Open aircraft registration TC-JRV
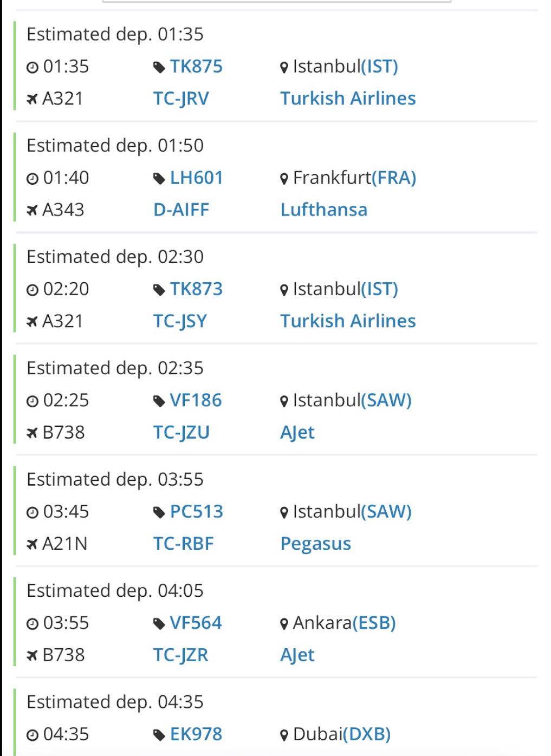This screenshot has height=756, width=551. [x=181, y=99]
